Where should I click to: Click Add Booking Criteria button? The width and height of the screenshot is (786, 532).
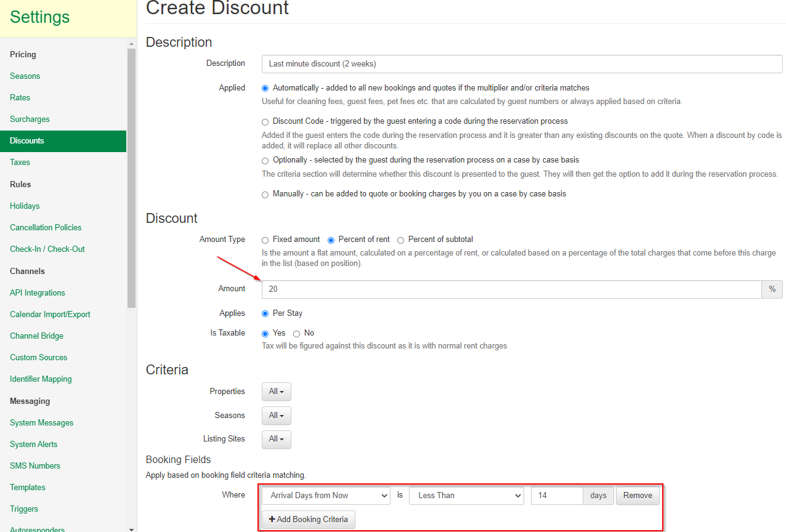click(309, 520)
